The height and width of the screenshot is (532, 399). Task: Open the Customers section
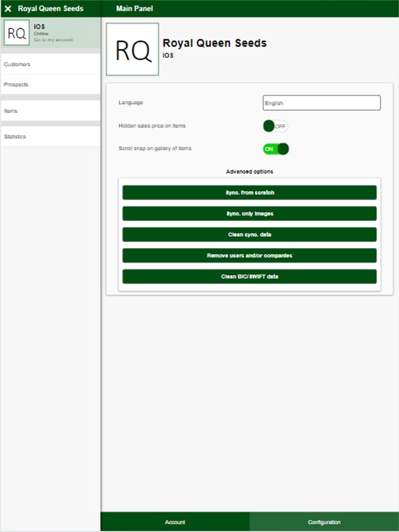51,64
